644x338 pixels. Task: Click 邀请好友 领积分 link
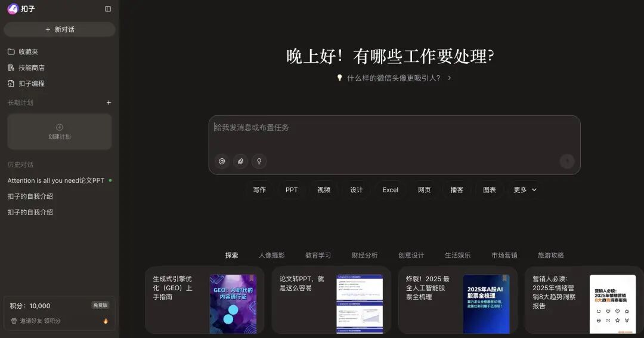(x=41, y=321)
